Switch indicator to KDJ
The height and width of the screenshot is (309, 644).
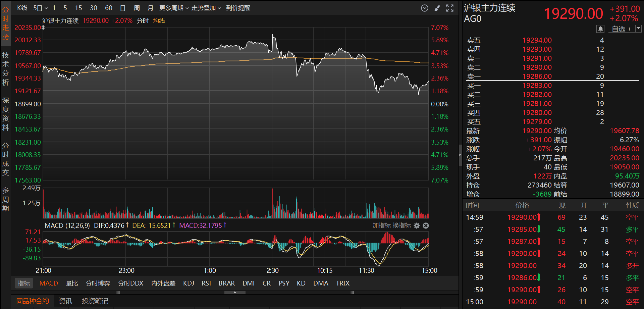[x=189, y=283]
